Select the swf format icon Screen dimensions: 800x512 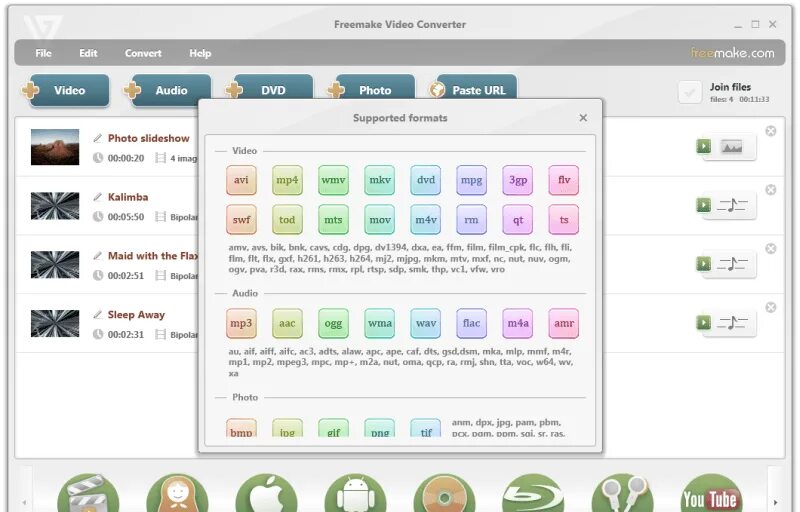[x=241, y=220]
